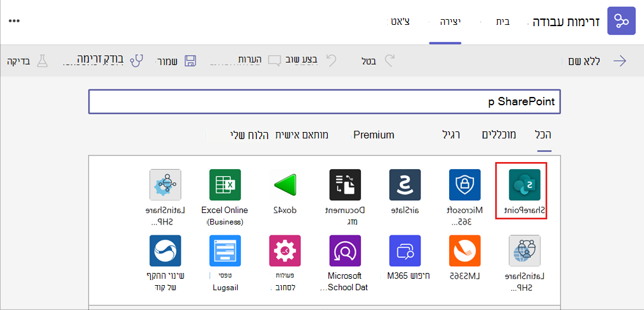Save flow with floppy disk icon

click(190, 61)
